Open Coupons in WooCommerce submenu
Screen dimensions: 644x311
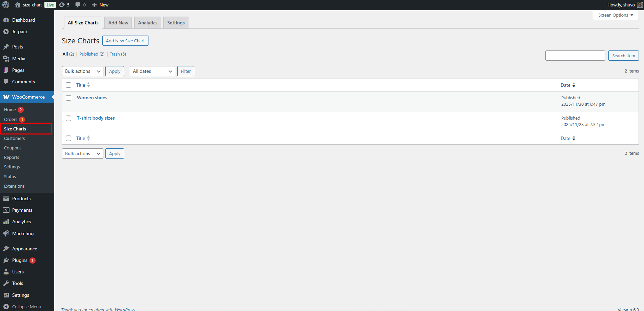tap(13, 148)
